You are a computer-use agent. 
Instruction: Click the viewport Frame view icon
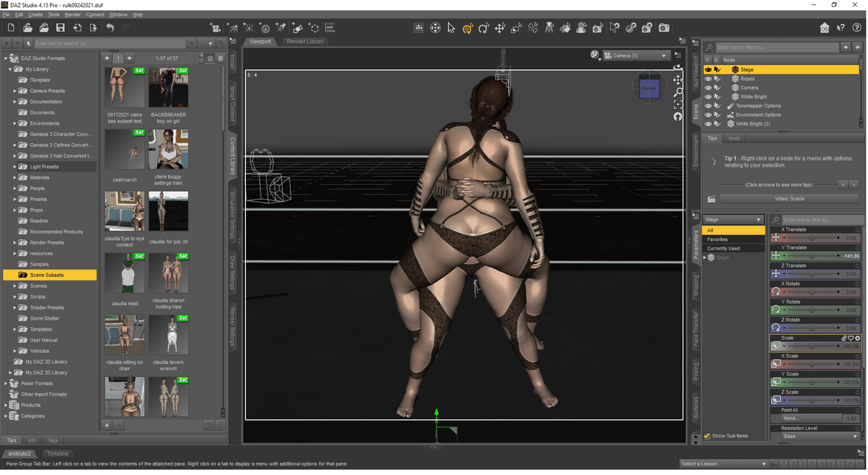click(678, 105)
